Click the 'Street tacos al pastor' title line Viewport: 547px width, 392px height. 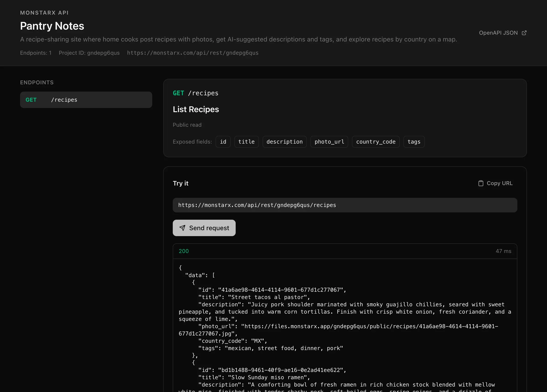(x=254, y=297)
